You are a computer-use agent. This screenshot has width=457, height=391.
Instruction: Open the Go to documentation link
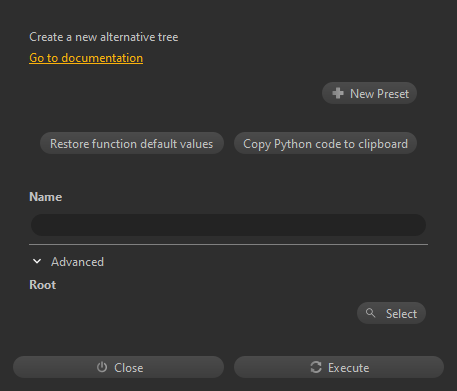coord(86,58)
